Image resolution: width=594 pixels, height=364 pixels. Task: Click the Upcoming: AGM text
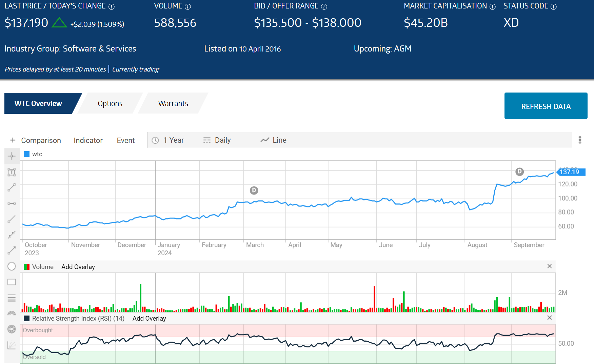coord(382,49)
